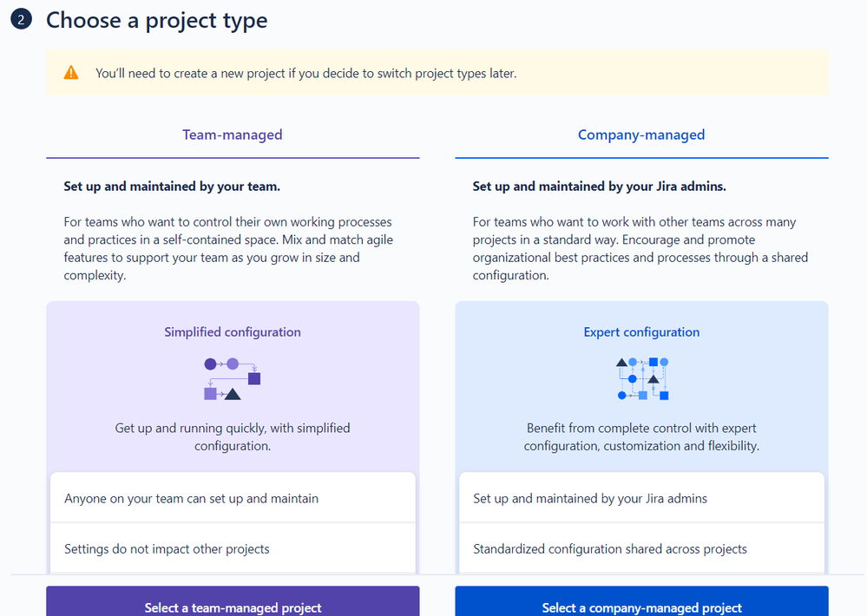867x616 pixels.
Task: Click the dark triangle in the Simplified diagram
Action: click(x=232, y=394)
